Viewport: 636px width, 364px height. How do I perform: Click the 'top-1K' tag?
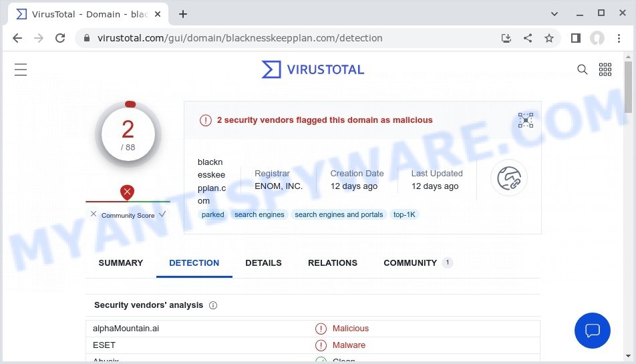click(x=404, y=214)
